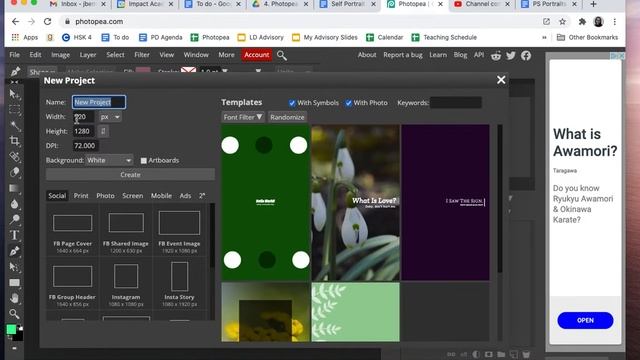Viewport: 640px width, 360px height.
Task: Open the Layer menu
Action: (88, 55)
